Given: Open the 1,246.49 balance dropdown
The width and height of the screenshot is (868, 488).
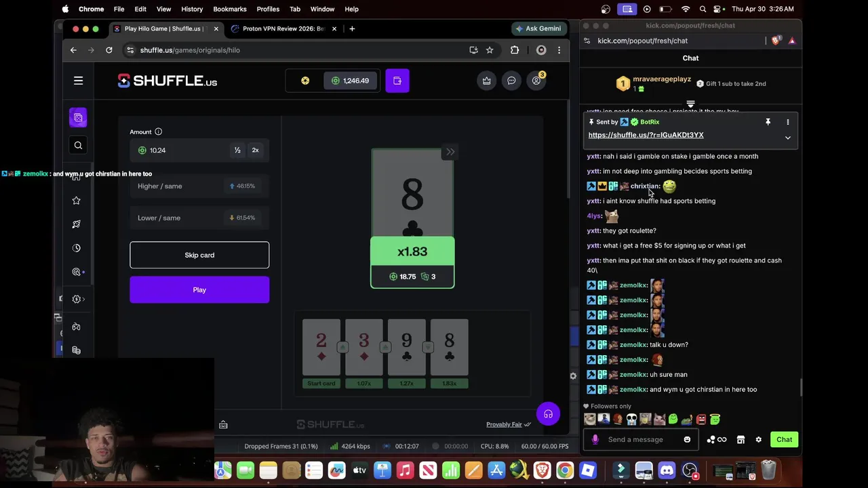Looking at the screenshot, I should click(x=350, y=81).
